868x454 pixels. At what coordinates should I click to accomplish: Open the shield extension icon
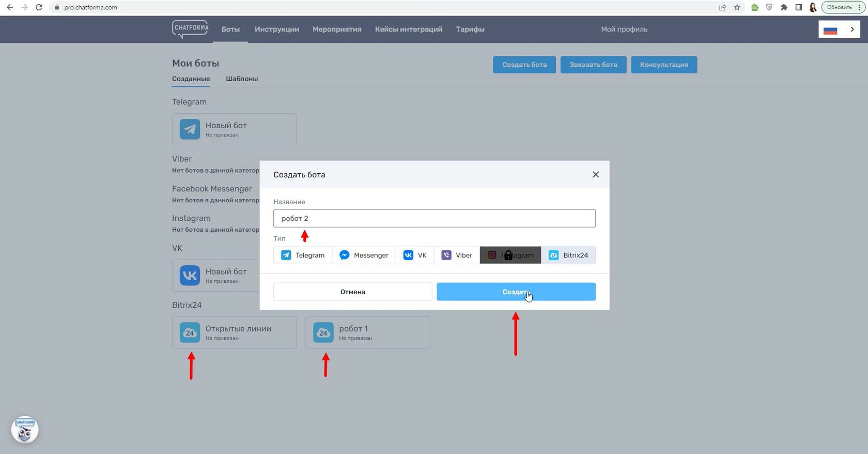tap(769, 7)
